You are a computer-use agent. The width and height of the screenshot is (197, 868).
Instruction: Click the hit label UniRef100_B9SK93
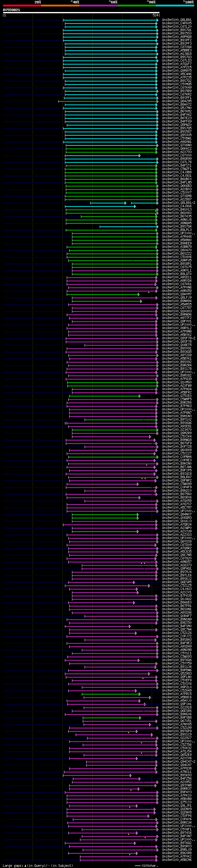tap(176, 775)
